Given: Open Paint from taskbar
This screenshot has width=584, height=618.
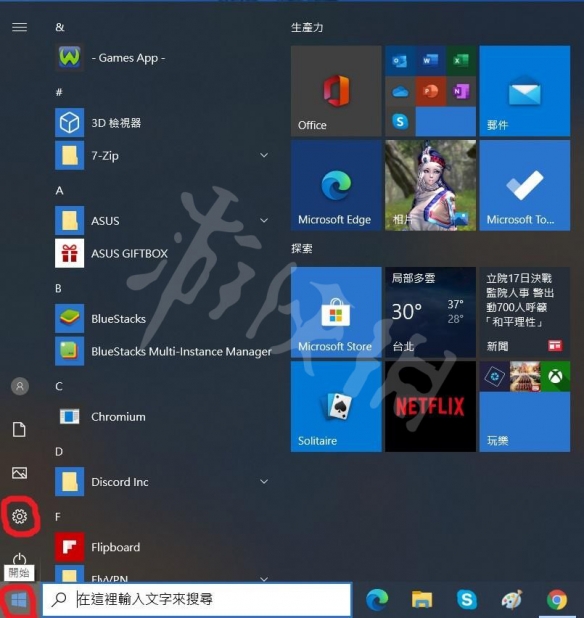Looking at the screenshot, I should tap(512, 599).
